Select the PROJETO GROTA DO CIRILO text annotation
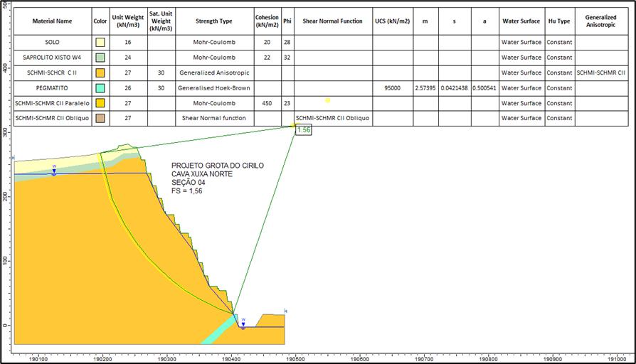Screen dimensions: 636x364 tap(218, 166)
